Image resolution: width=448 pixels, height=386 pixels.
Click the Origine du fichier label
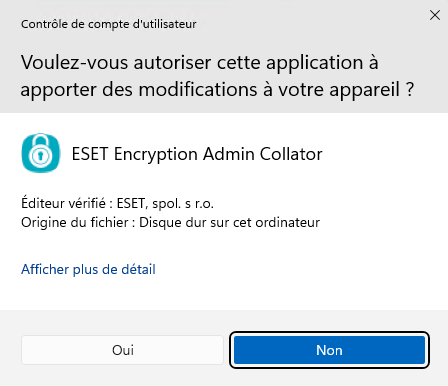coord(75,222)
